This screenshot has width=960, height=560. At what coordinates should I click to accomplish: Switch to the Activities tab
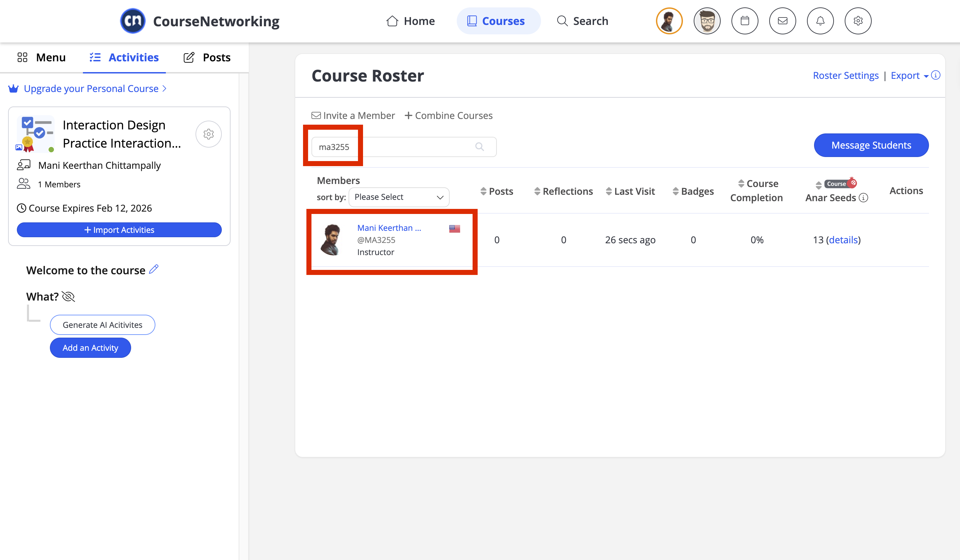pyautogui.click(x=124, y=58)
